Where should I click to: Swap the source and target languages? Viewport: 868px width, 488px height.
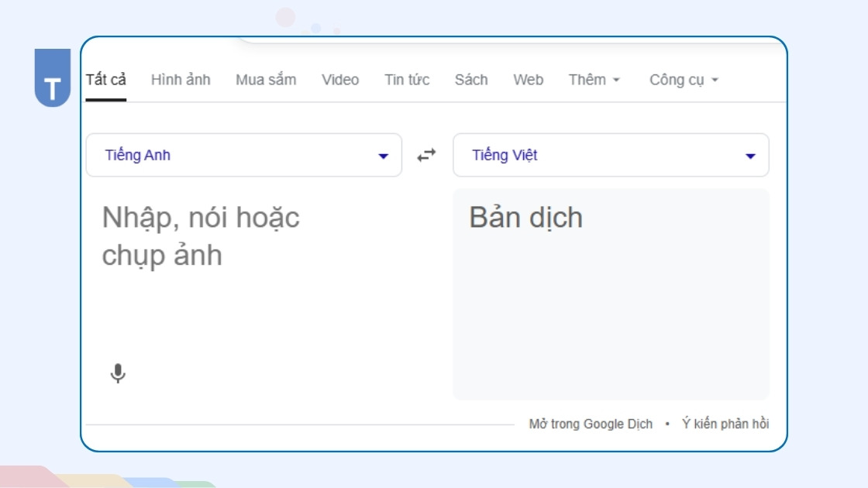click(x=426, y=155)
